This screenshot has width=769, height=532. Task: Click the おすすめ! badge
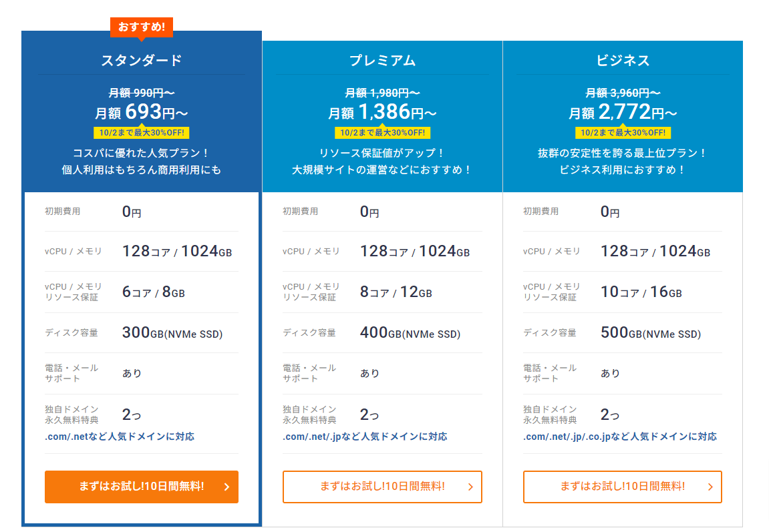click(141, 27)
